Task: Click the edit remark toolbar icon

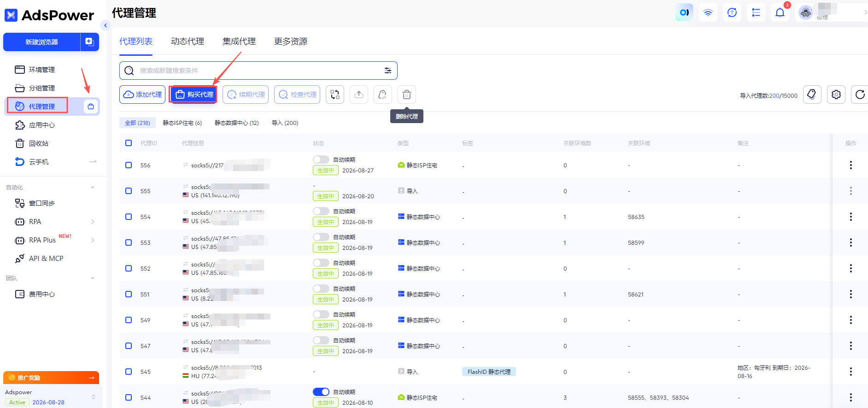Action: tap(383, 95)
